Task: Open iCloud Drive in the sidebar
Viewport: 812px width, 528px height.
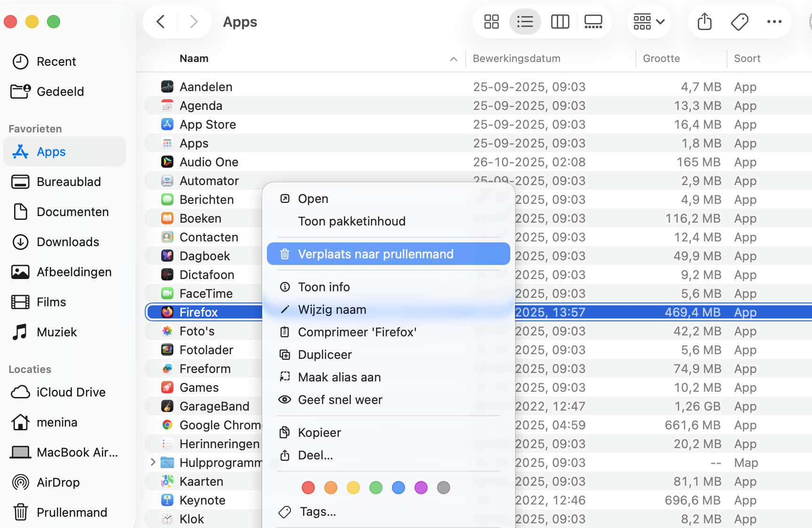Action: click(70, 392)
